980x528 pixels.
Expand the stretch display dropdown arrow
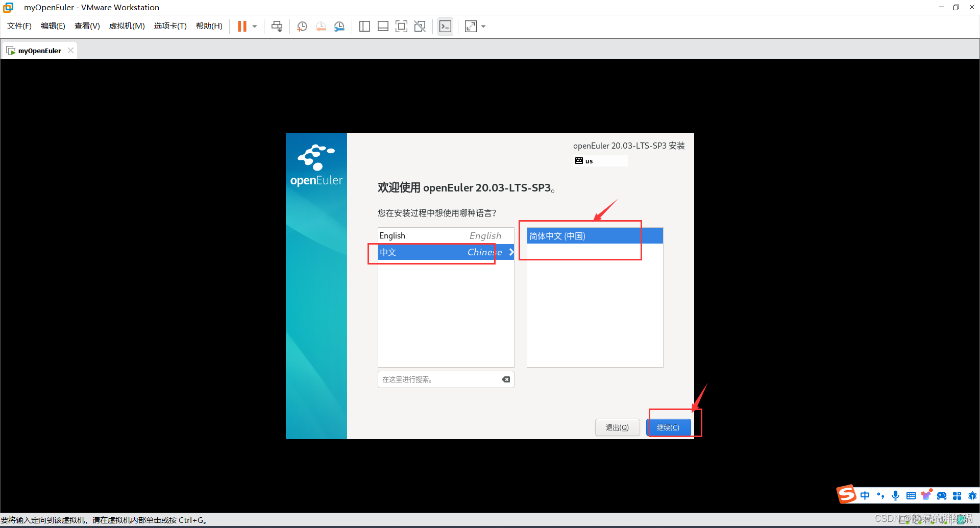[483, 27]
